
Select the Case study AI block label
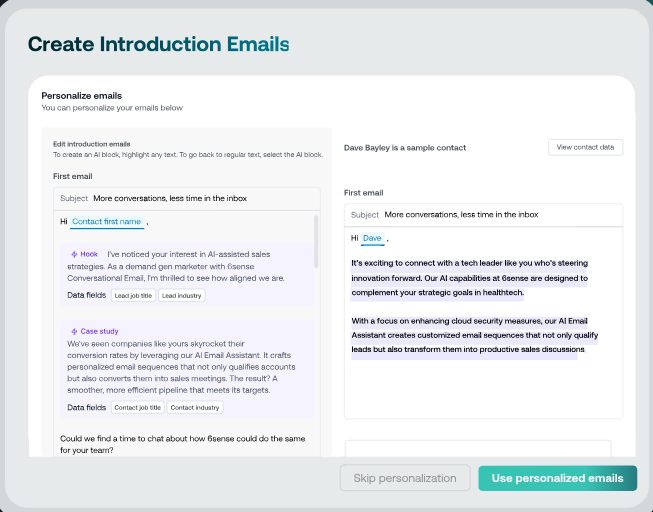pyautogui.click(x=100, y=331)
